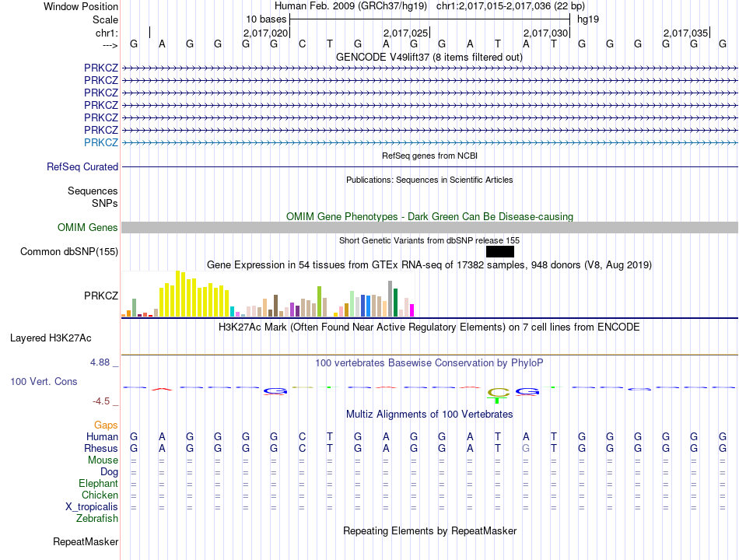739x560 pixels.
Task: Select the light blue PRKCZ transcript label
Action: tap(101, 142)
